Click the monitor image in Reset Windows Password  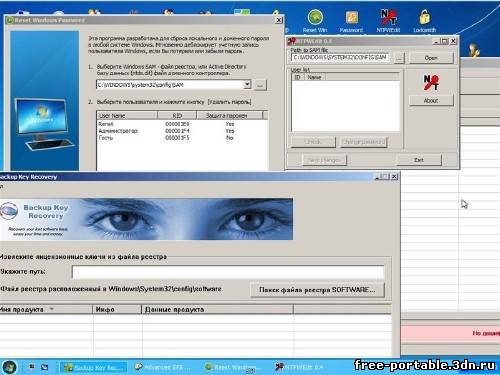[43, 124]
